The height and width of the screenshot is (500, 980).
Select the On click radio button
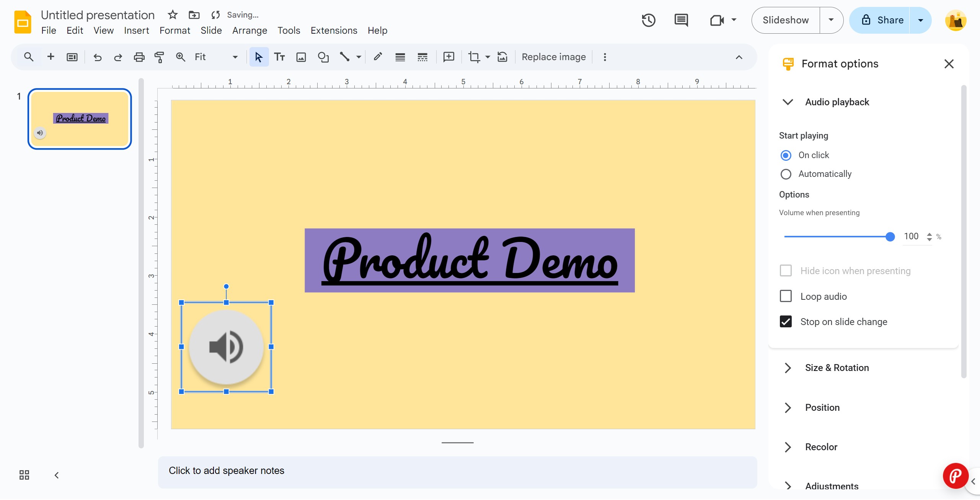point(786,155)
